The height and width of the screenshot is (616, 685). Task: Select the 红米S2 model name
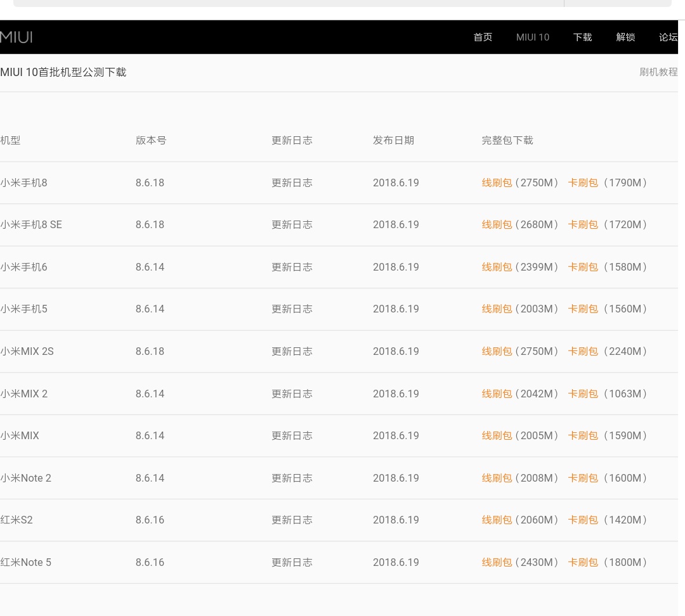[16, 520]
